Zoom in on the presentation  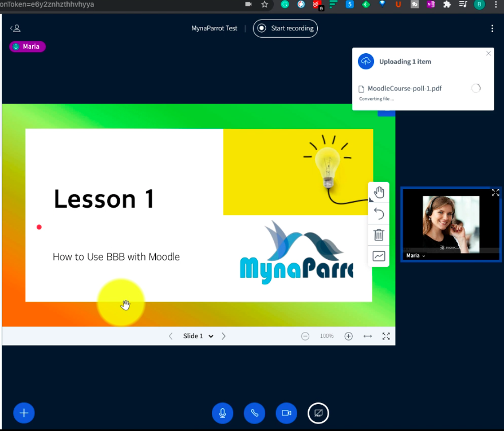pyautogui.click(x=348, y=336)
